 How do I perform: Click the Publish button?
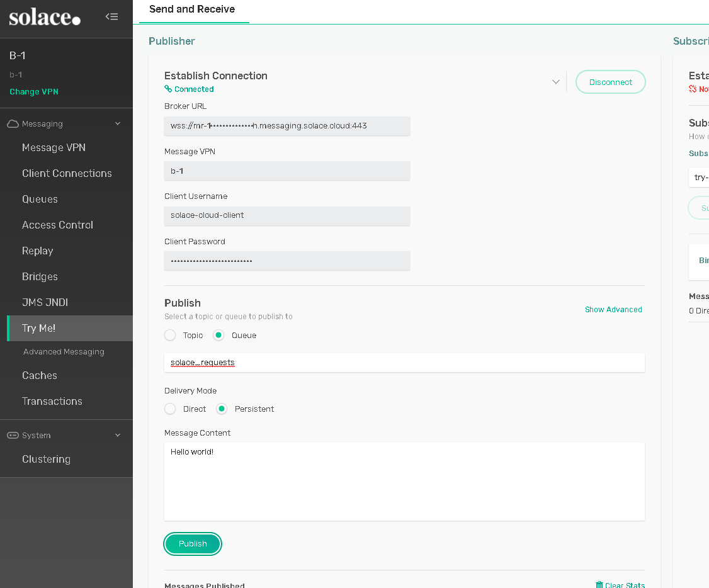pos(193,544)
